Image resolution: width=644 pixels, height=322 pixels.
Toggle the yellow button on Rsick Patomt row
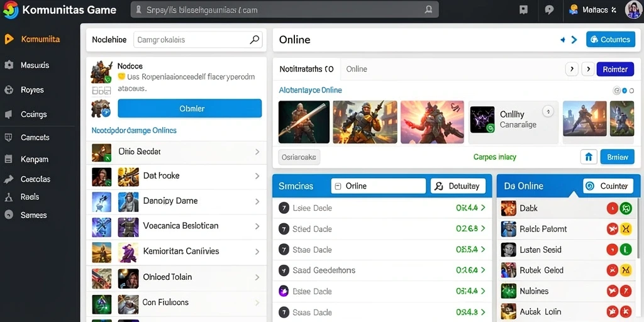tap(626, 229)
